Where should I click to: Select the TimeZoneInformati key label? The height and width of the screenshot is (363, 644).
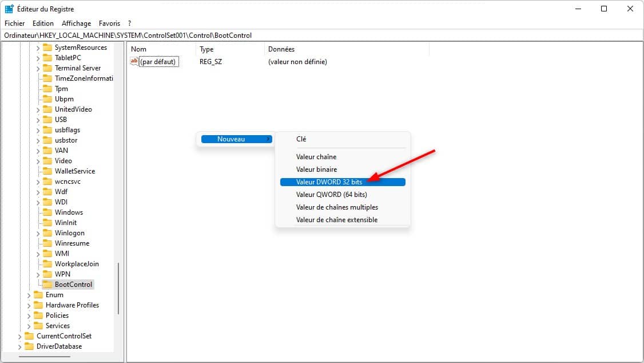84,78
